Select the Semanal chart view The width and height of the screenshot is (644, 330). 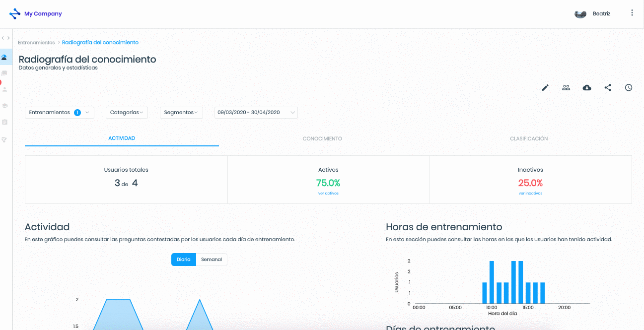(212, 260)
